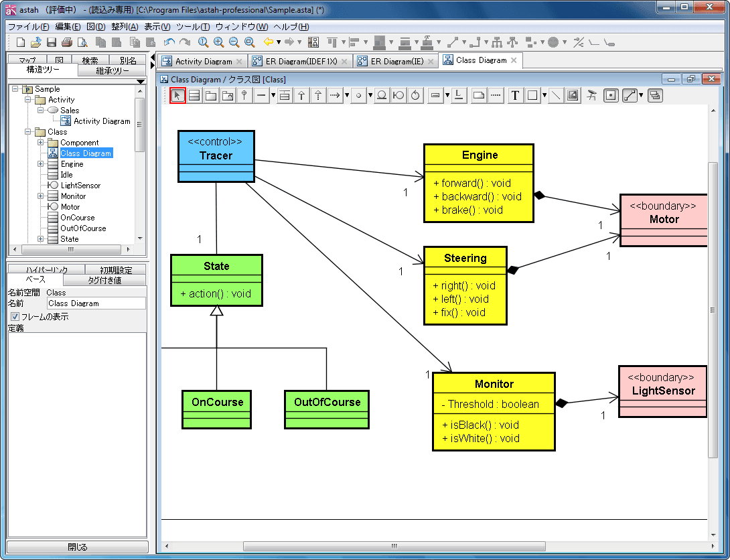Open the association line dropdown arrow
The image size is (730, 560).
click(x=273, y=95)
